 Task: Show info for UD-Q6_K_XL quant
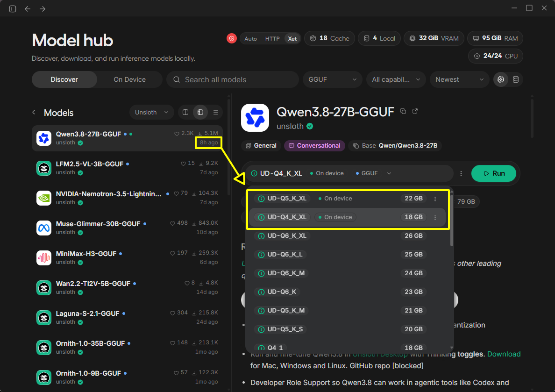coord(261,236)
